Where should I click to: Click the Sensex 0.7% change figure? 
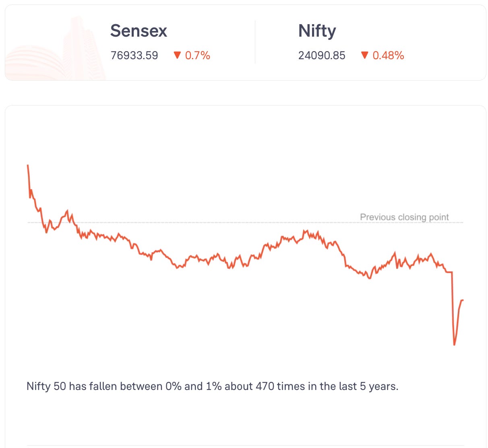click(x=198, y=56)
